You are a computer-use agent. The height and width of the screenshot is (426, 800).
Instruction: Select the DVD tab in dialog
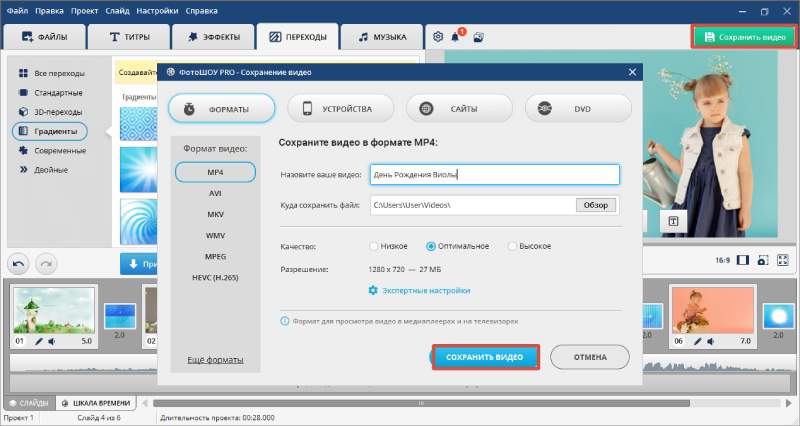click(x=578, y=109)
